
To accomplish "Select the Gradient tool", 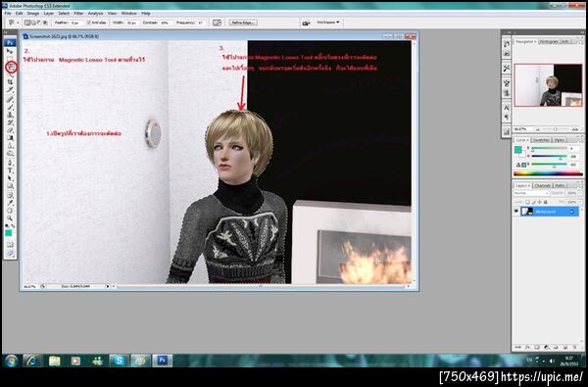I will [10, 138].
